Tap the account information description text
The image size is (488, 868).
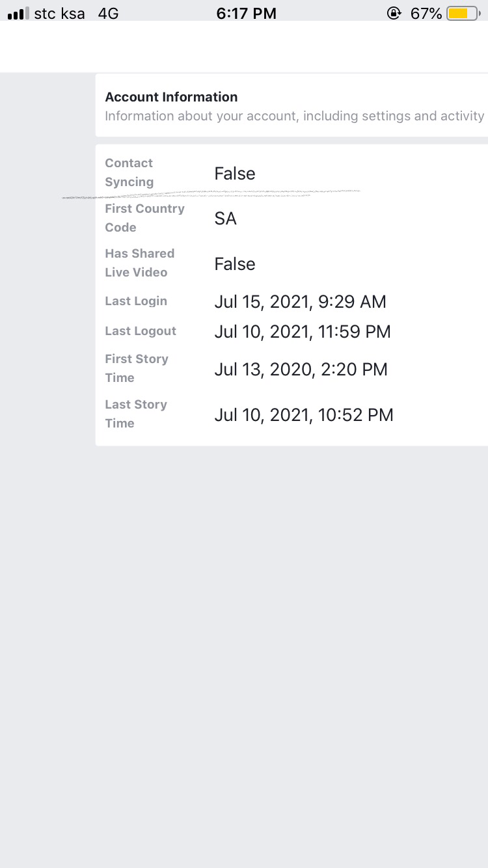[x=294, y=116]
